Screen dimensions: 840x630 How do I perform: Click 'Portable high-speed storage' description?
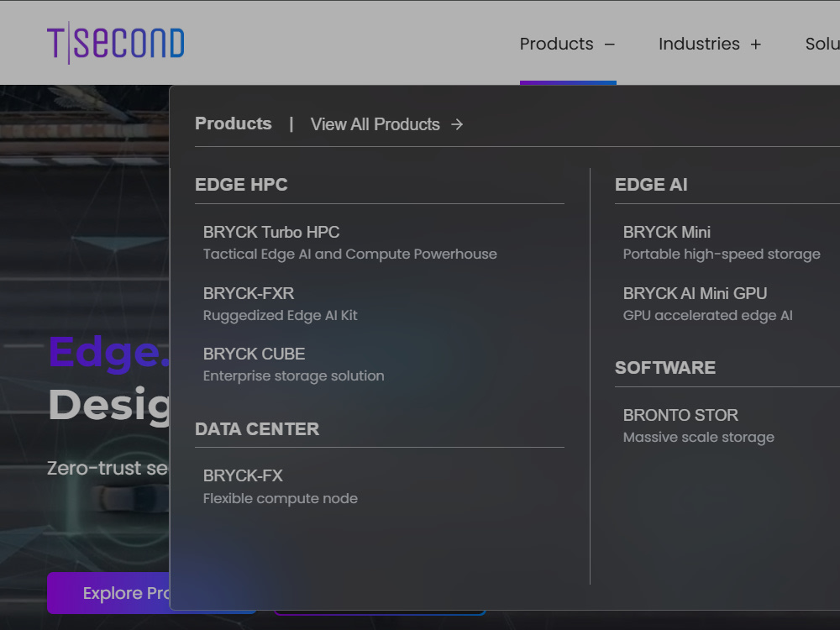pos(722,254)
